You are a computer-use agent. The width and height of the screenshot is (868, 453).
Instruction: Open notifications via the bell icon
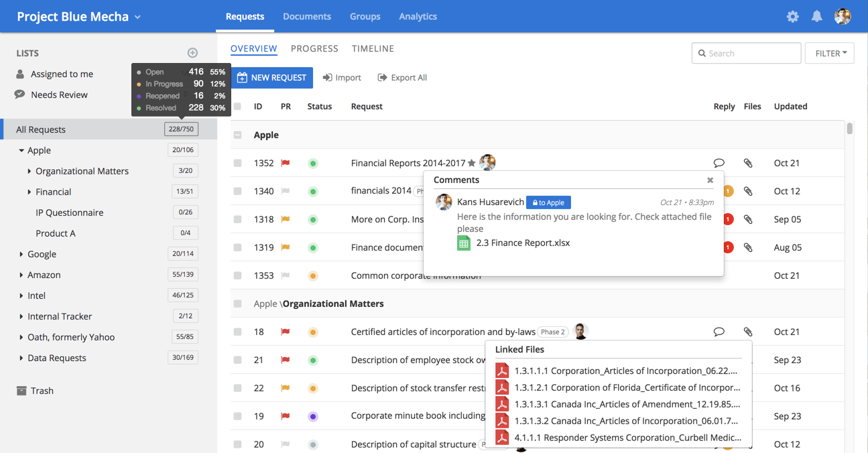(816, 16)
